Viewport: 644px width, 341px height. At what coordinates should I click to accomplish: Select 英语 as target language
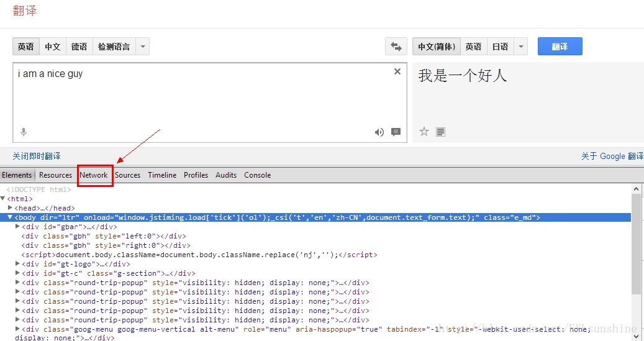[474, 47]
